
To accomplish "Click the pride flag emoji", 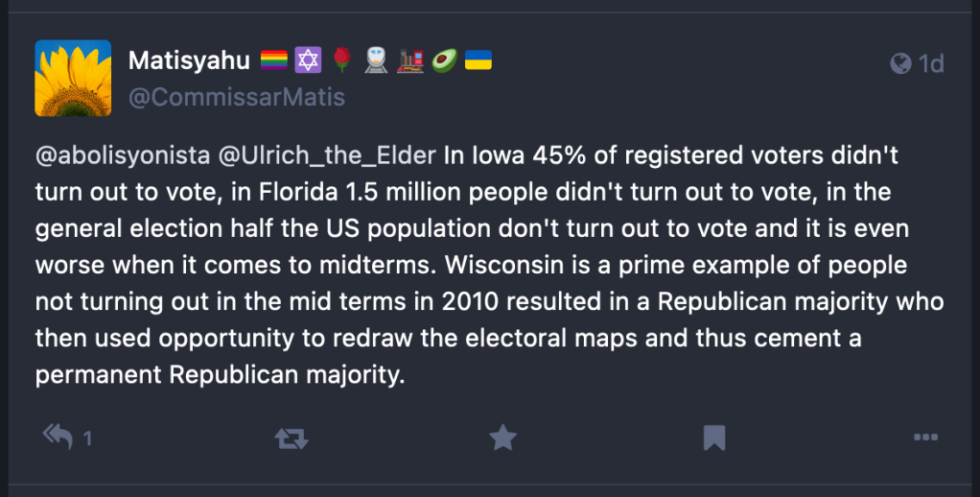I will tap(273, 61).
